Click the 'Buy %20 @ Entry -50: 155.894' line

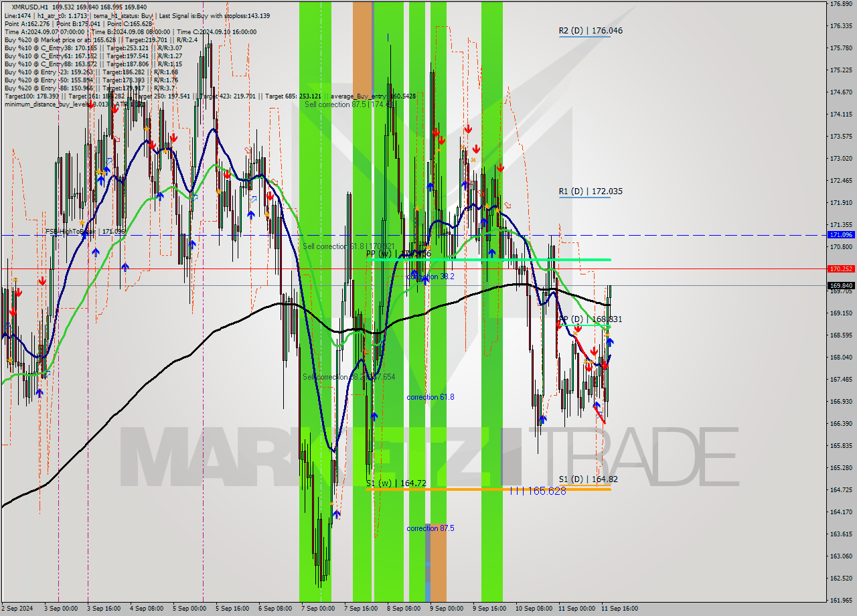90,80
